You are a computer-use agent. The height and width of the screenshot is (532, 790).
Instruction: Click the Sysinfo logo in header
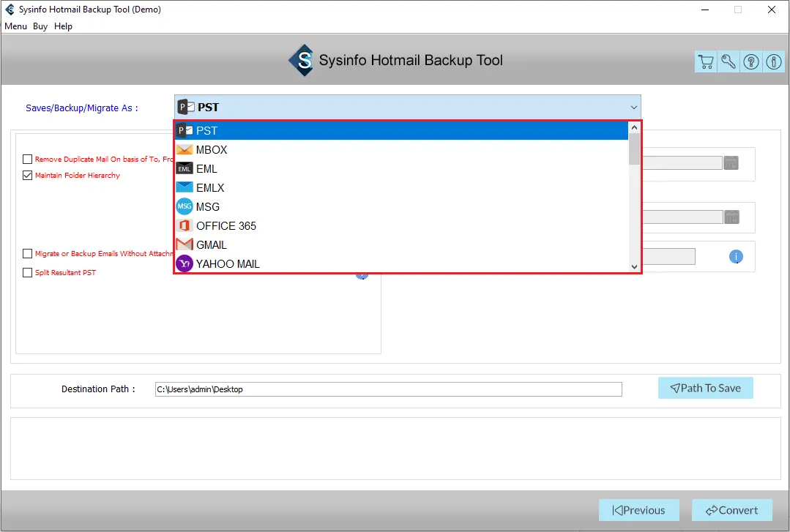[302, 61]
